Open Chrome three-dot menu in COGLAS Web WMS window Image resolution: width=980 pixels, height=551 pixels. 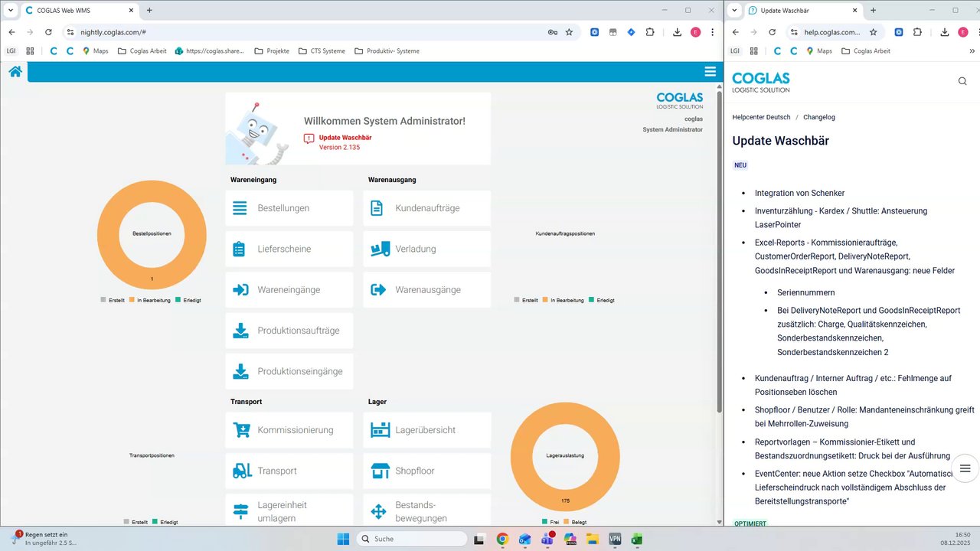click(713, 32)
